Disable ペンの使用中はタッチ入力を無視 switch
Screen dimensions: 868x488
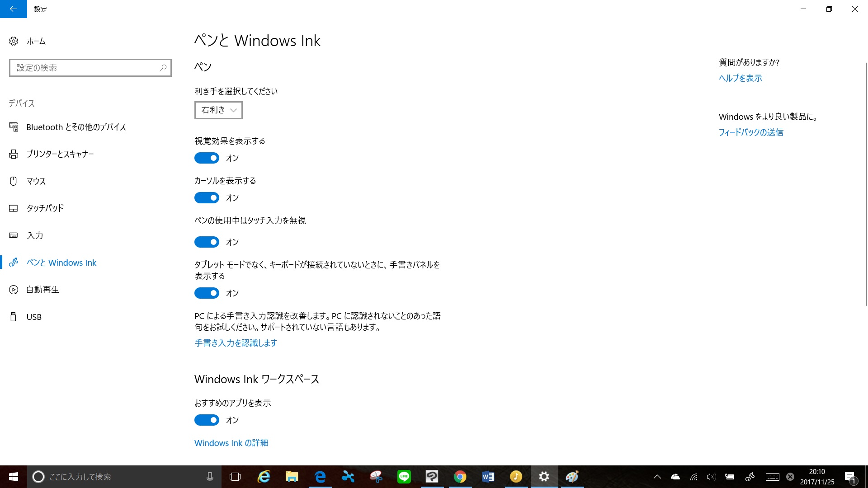coord(207,242)
